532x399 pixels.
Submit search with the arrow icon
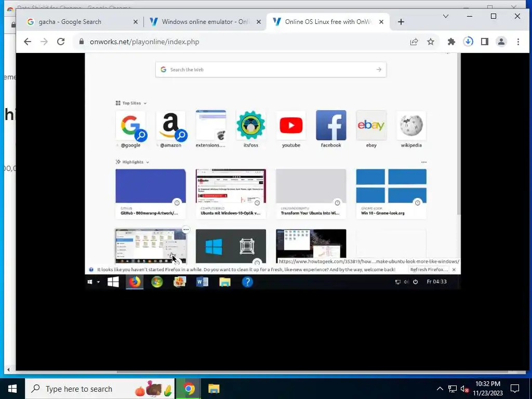[x=379, y=70]
